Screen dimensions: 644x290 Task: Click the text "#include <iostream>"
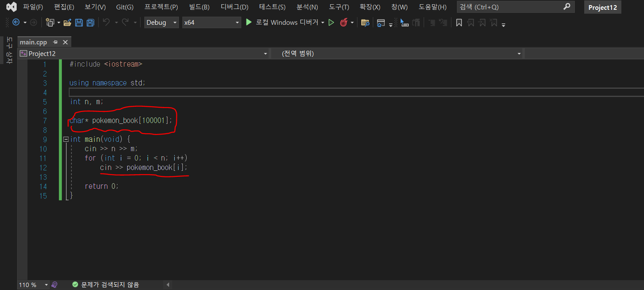(x=106, y=64)
